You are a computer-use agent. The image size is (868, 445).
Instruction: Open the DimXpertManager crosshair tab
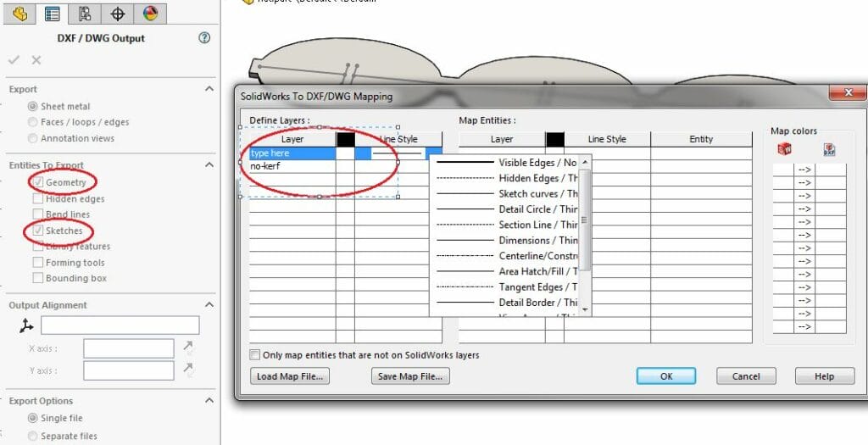tap(118, 14)
